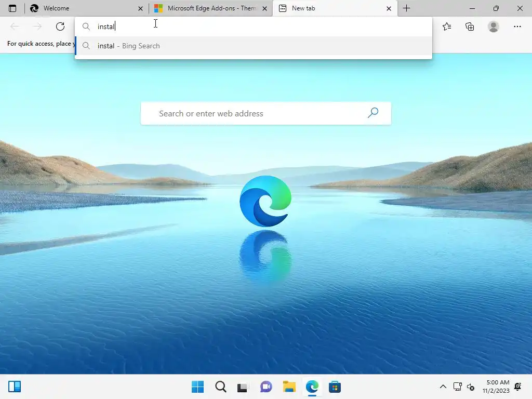Choose 'instal - Bing Search' suggestion
532x399 pixels.
(x=253, y=46)
